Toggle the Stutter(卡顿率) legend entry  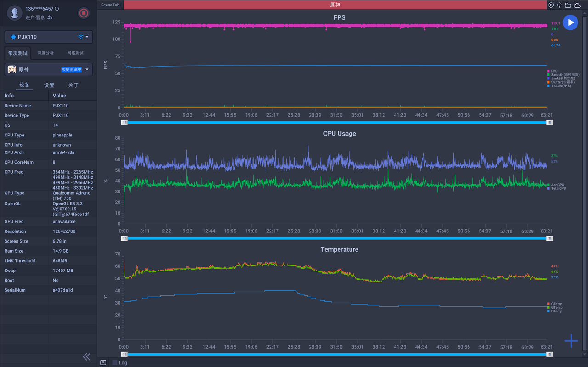coord(561,82)
